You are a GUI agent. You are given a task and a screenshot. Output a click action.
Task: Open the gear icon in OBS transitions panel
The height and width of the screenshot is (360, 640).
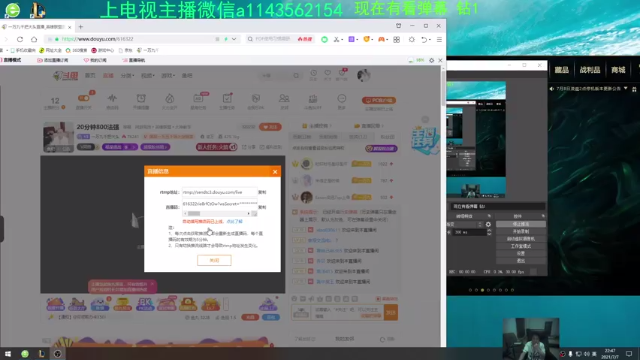(x=488, y=224)
